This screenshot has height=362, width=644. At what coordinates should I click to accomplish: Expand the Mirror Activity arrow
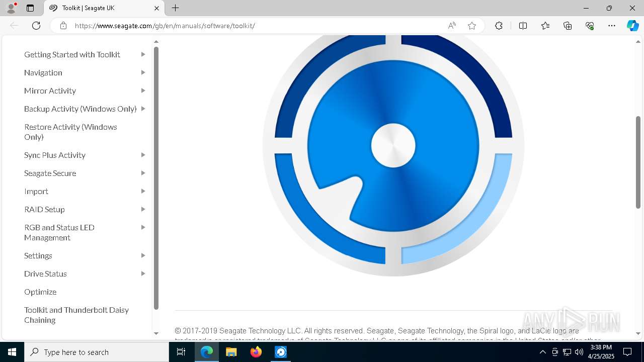(x=143, y=90)
